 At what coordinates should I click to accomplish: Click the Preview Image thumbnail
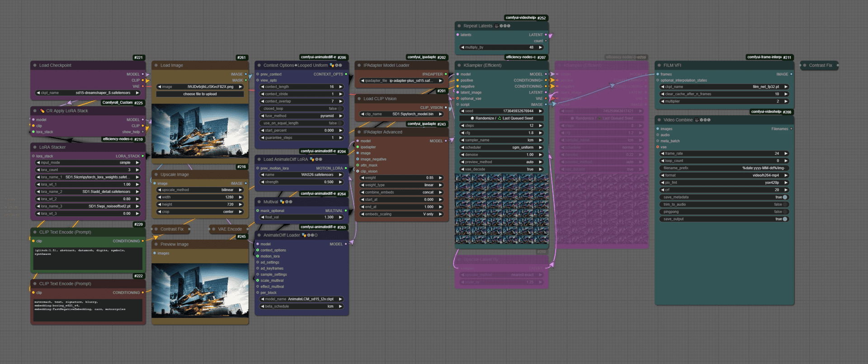click(x=200, y=290)
